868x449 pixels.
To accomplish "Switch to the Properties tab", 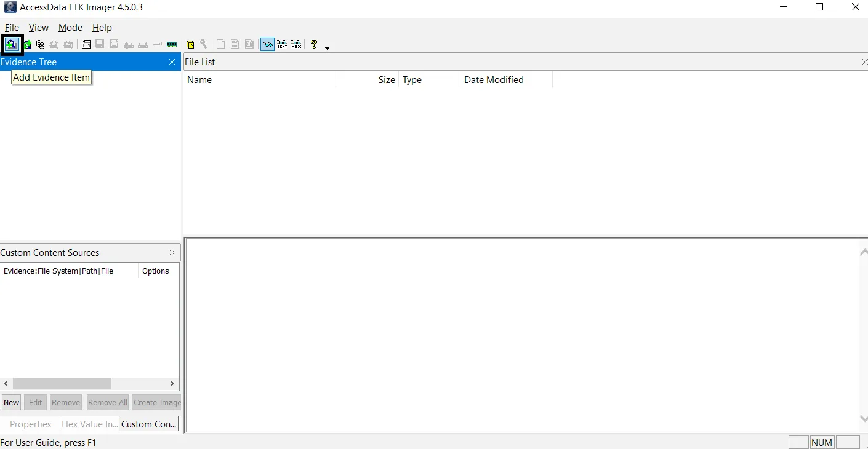I will pos(30,424).
